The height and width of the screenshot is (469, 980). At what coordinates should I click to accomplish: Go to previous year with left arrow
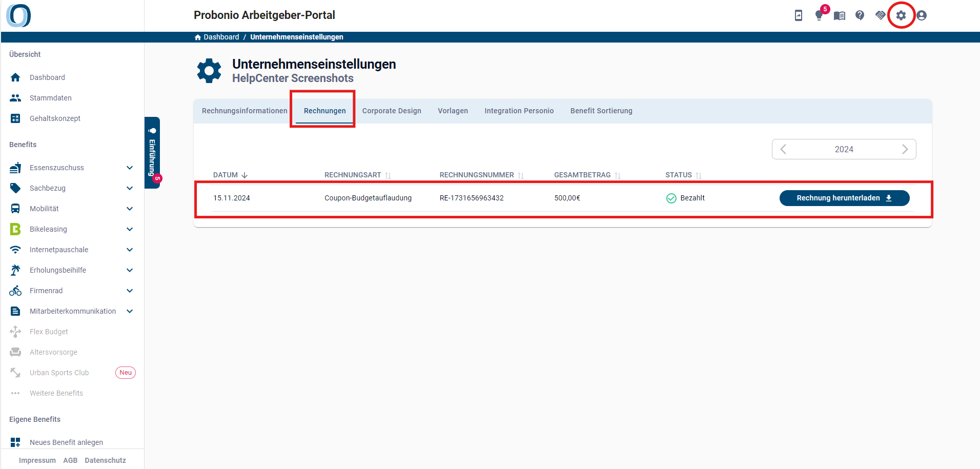(x=783, y=149)
